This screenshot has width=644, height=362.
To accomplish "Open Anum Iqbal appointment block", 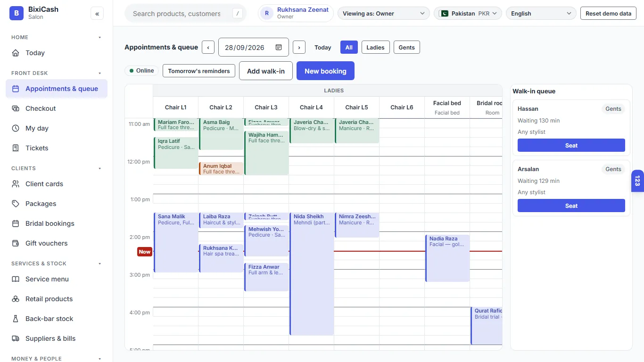I will click(x=221, y=168).
